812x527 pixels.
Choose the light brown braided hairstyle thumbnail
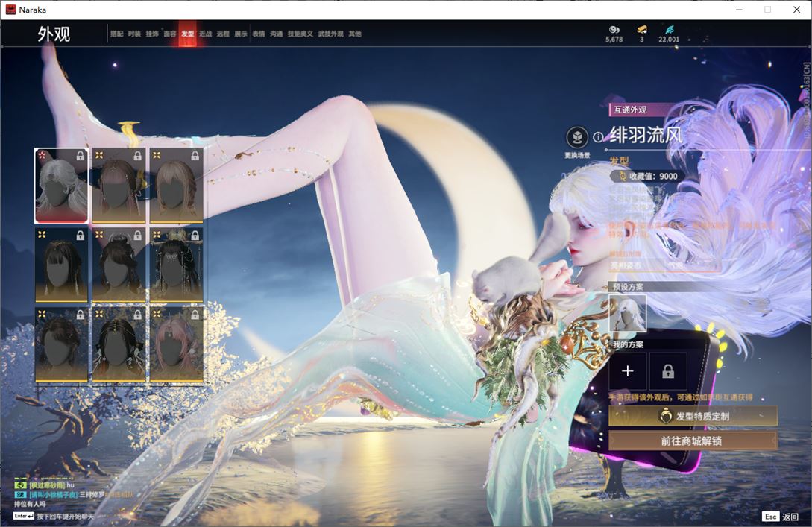tap(176, 186)
